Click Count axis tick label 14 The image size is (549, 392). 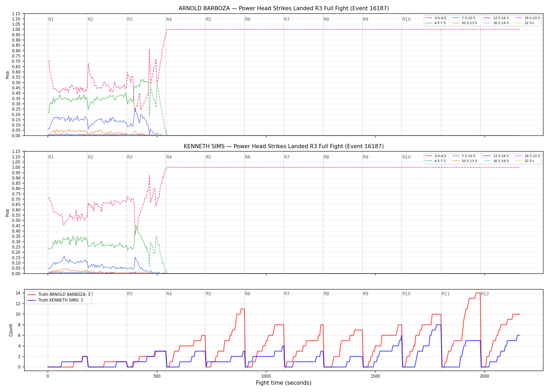pos(18,293)
